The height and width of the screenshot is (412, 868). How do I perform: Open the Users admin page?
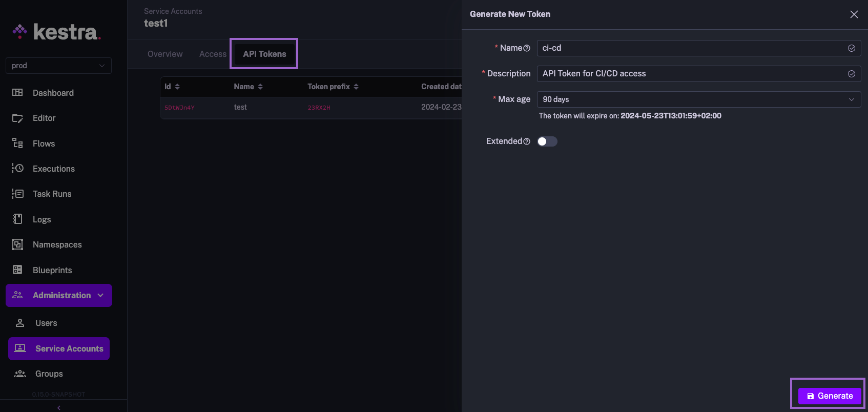(46, 323)
